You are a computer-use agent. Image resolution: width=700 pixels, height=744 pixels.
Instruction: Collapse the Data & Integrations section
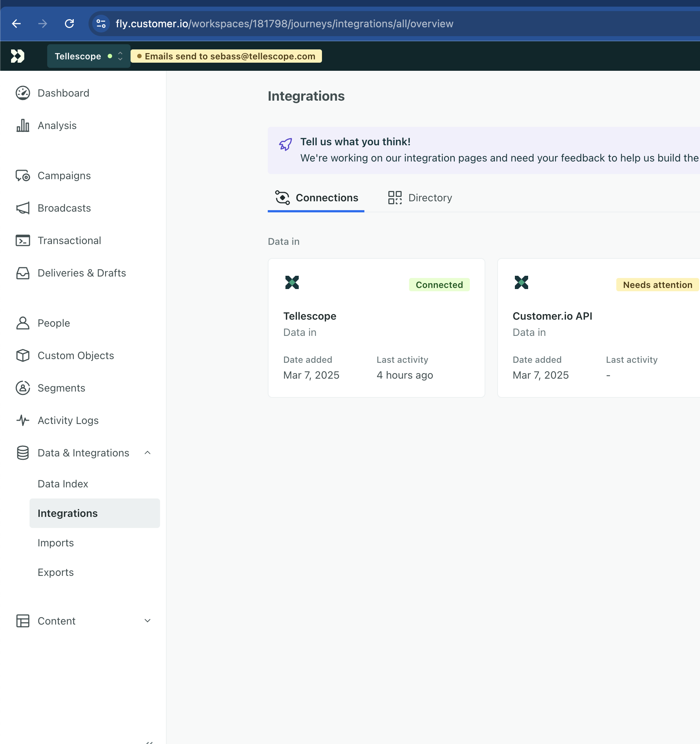148,453
